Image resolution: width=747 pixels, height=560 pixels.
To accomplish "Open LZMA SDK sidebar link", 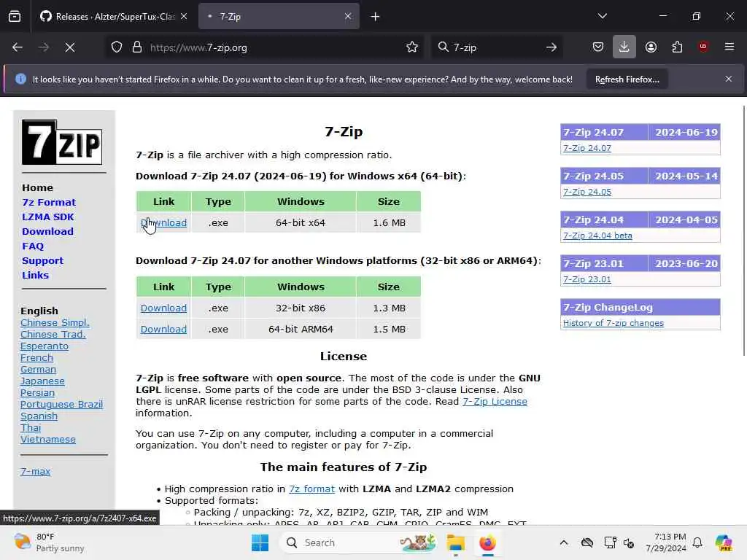I will pyautogui.click(x=47, y=217).
